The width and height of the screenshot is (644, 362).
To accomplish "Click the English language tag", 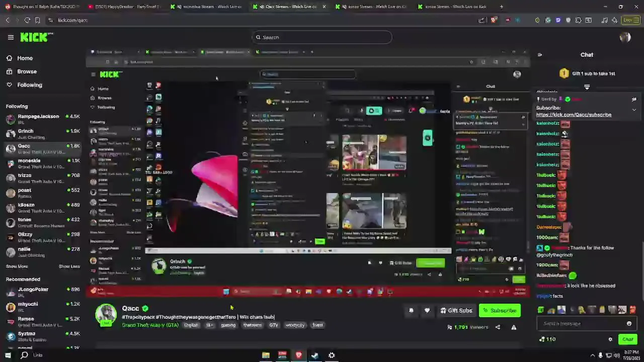I will tap(191, 325).
